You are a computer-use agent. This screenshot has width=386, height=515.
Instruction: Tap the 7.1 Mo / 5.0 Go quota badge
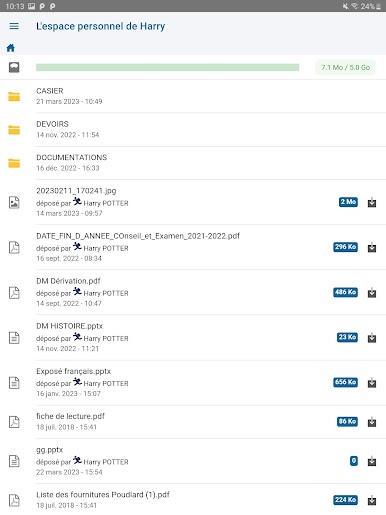point(346,67)
